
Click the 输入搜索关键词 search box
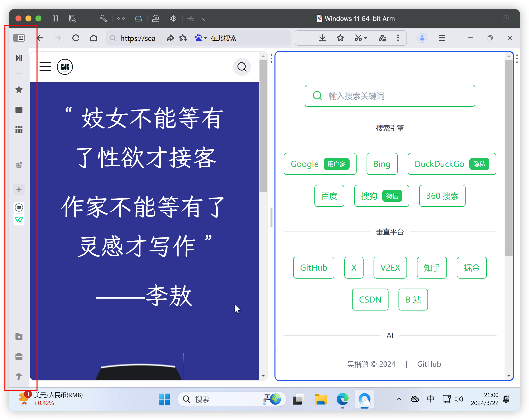[390, 96]
